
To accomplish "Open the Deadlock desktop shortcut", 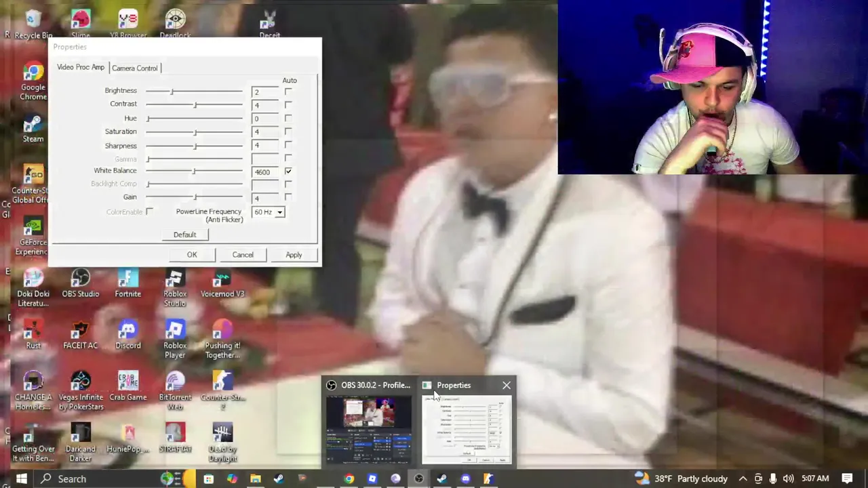I will click(175, 22).
